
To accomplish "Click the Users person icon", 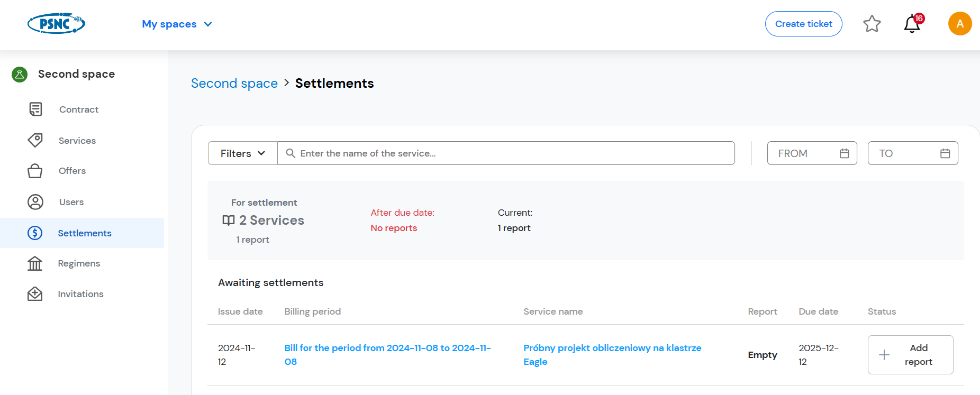I will [35, 202].
